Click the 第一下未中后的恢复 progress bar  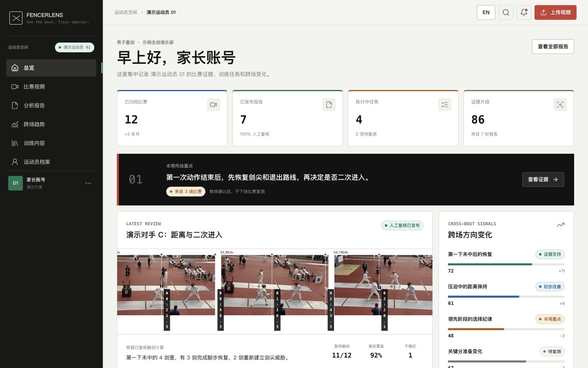point(506,265)
